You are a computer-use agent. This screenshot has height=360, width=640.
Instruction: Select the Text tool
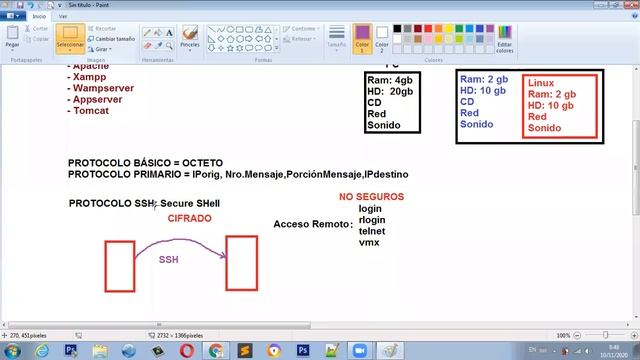pos(169,33)
